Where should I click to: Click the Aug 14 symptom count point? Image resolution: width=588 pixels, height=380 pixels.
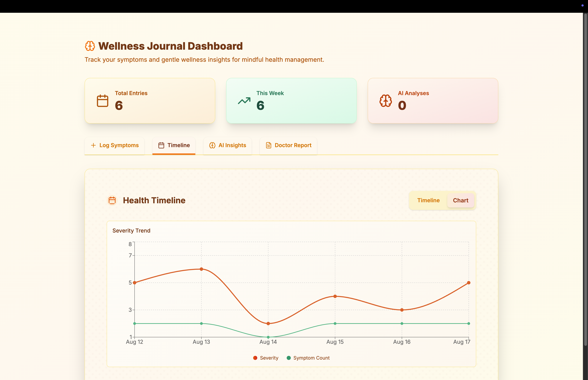click(268, 337)
